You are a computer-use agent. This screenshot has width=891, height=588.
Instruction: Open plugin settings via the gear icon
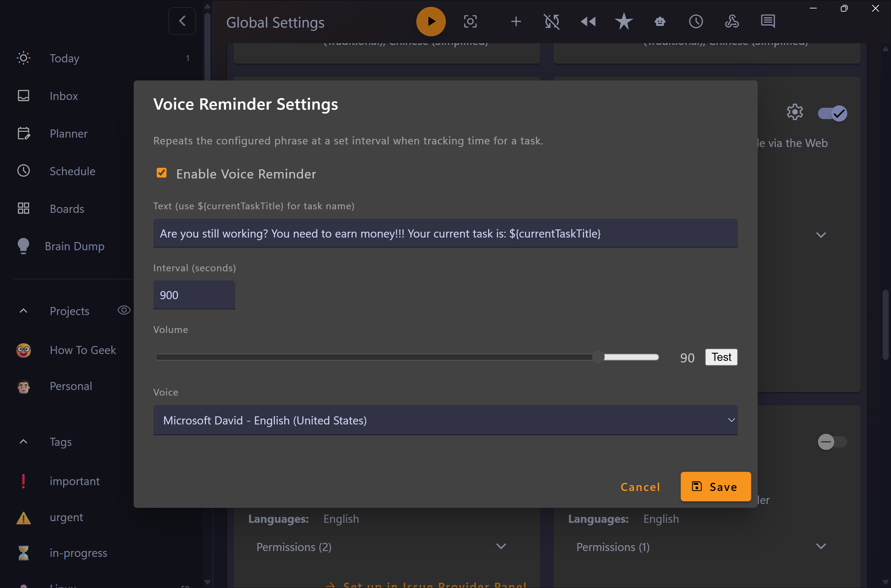pos(795,112)
